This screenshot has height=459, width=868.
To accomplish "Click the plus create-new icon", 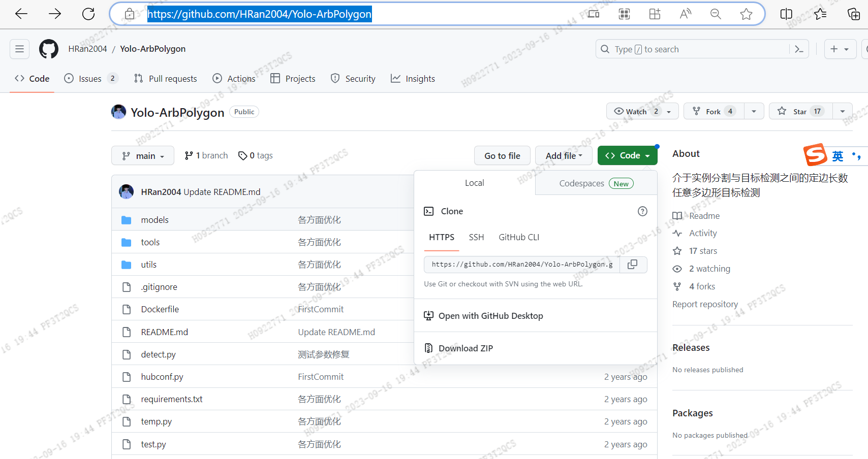I will tap(834, 49).
